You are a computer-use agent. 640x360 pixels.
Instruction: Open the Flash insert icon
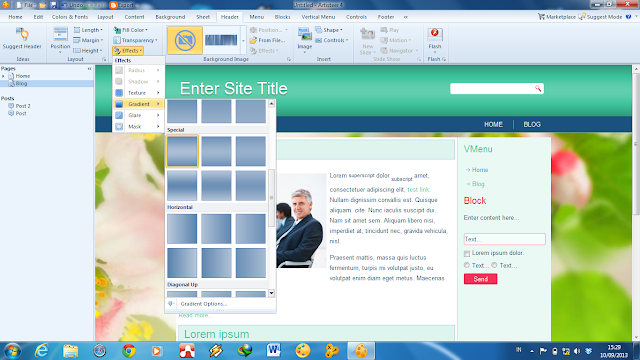click(435, 35)
